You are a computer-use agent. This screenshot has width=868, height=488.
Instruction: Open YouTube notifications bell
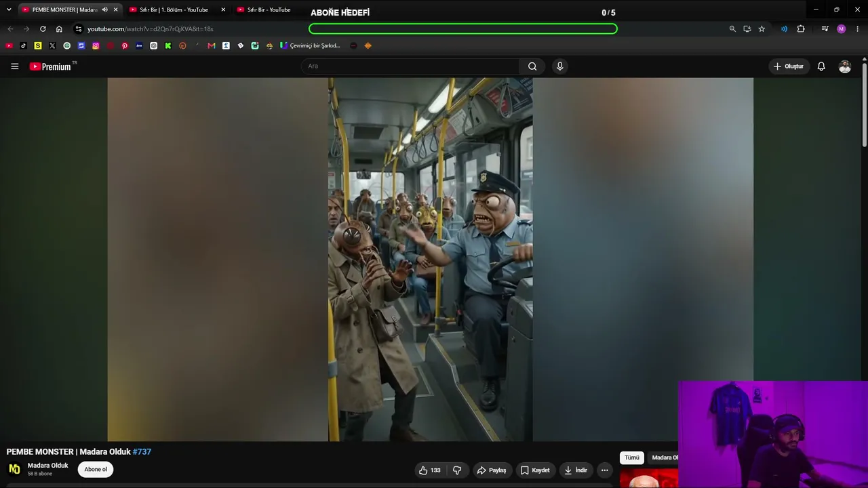pyautogui.click(x=821, y=66)
